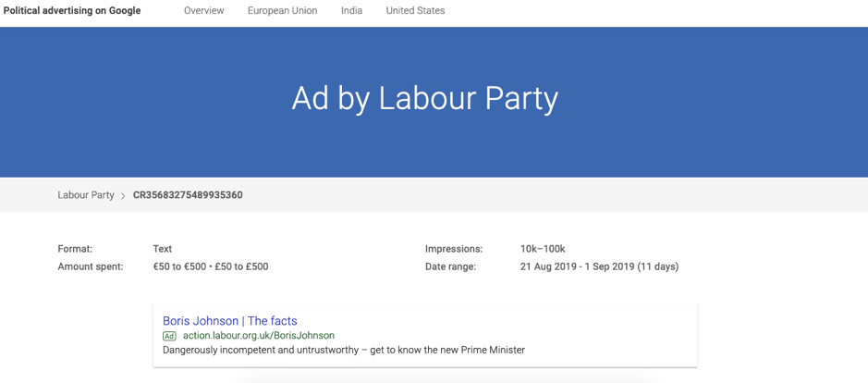This screenshot has height=383, width=868.
Task: Click the Date range label
Action: (x=450, y=266)
